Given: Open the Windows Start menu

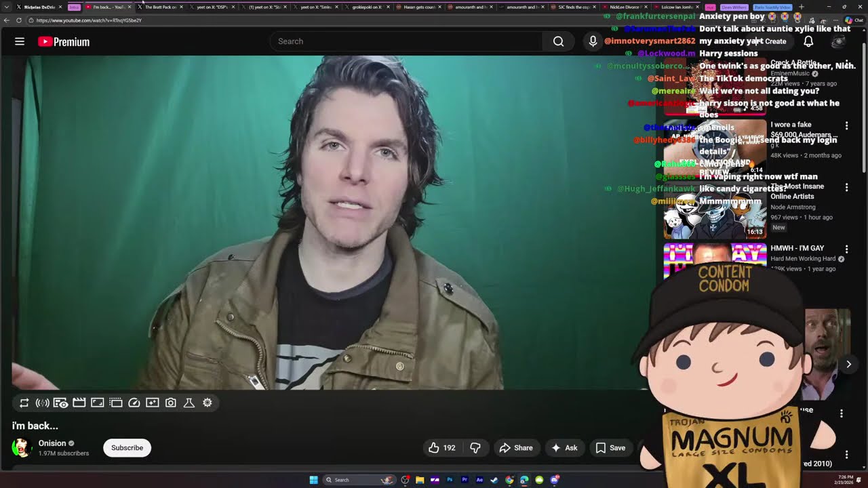Looking at the screenshot, I should [313, 480].
